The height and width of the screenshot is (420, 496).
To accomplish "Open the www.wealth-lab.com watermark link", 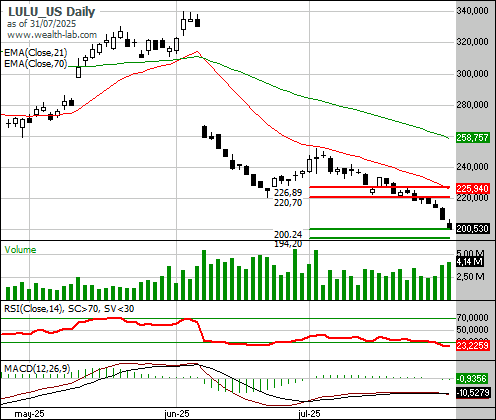I will coord(52,35).
